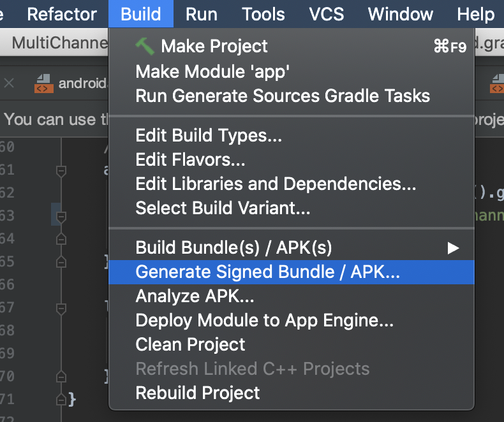Choose Rebuild Project
Image resolution: width=504 pixels, height=422 pixels.
tap(197, 393)
